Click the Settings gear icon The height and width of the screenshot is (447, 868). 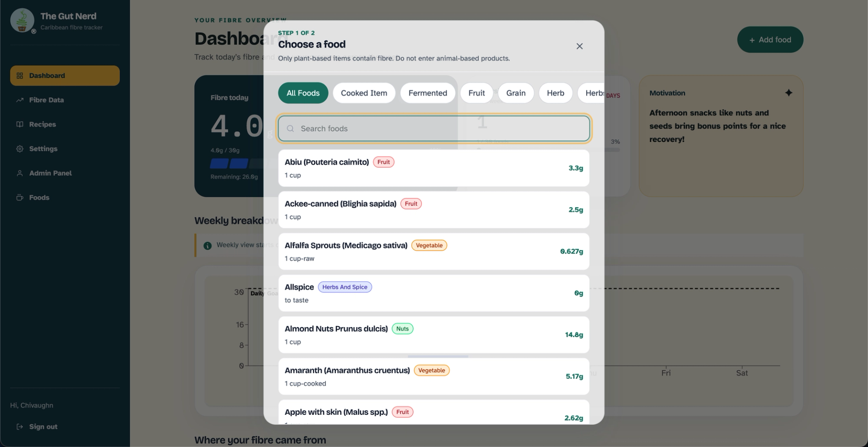(x=20, y=149)
